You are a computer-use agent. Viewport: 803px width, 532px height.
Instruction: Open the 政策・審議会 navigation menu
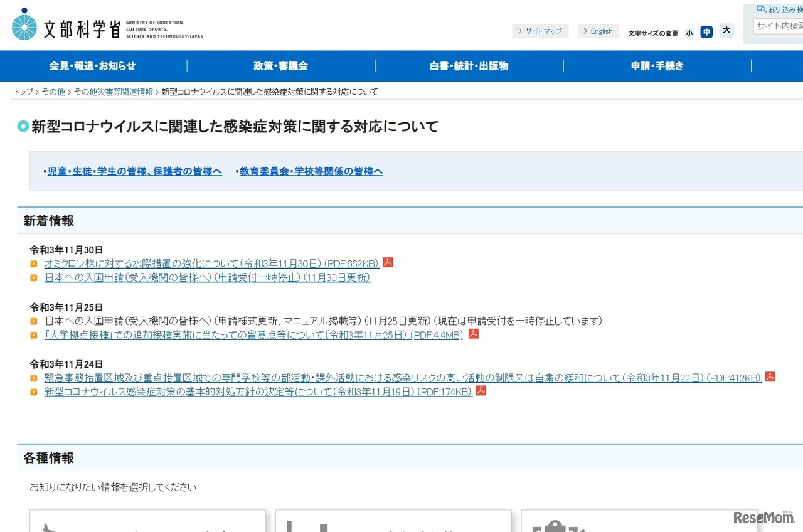(x=280, y=66)
